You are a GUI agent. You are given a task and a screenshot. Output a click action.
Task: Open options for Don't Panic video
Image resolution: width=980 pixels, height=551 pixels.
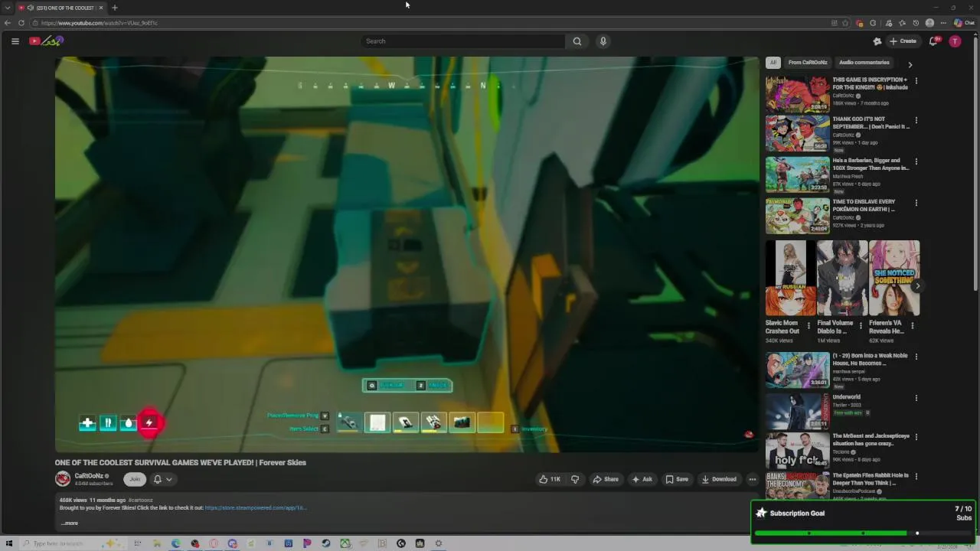[916, 120]
